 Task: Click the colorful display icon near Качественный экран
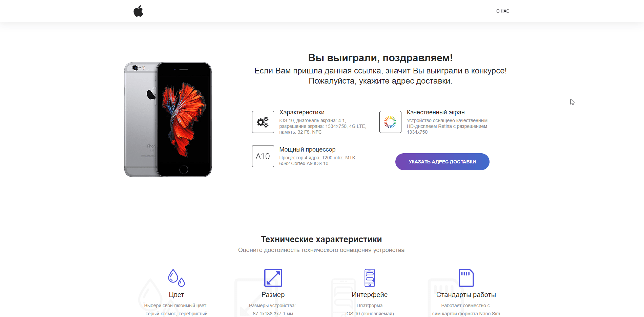[390, 122]
